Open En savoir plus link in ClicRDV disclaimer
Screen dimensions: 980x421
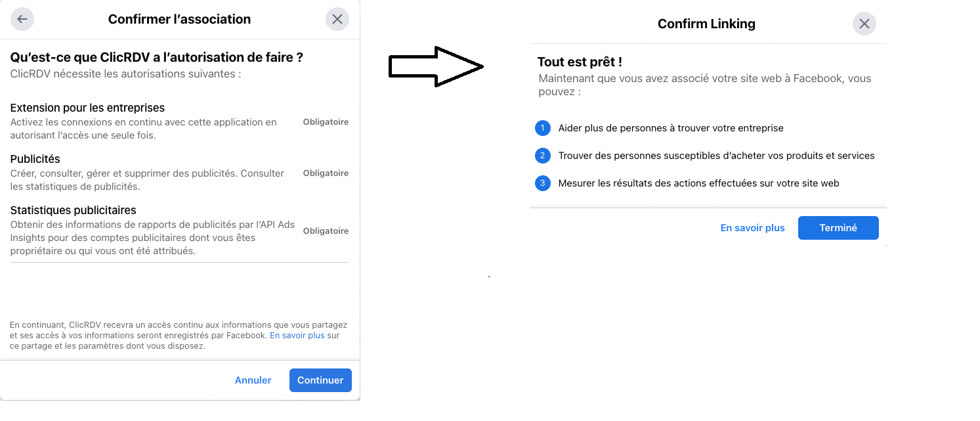coord(297,335)
